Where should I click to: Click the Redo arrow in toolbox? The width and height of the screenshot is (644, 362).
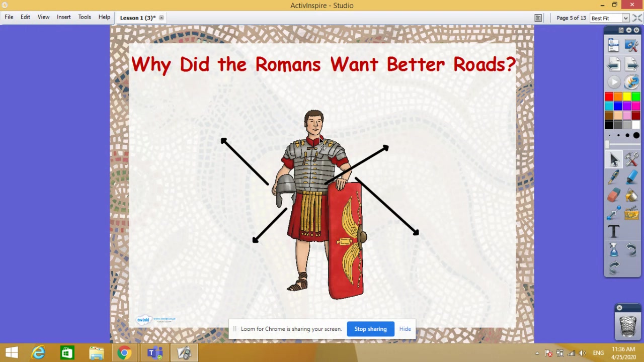tap(613, 267)
